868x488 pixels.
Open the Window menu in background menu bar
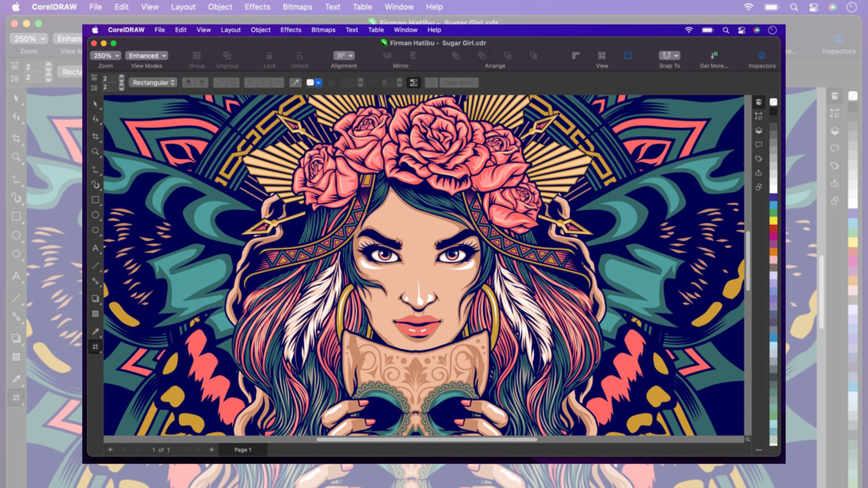tap(399, 7)
